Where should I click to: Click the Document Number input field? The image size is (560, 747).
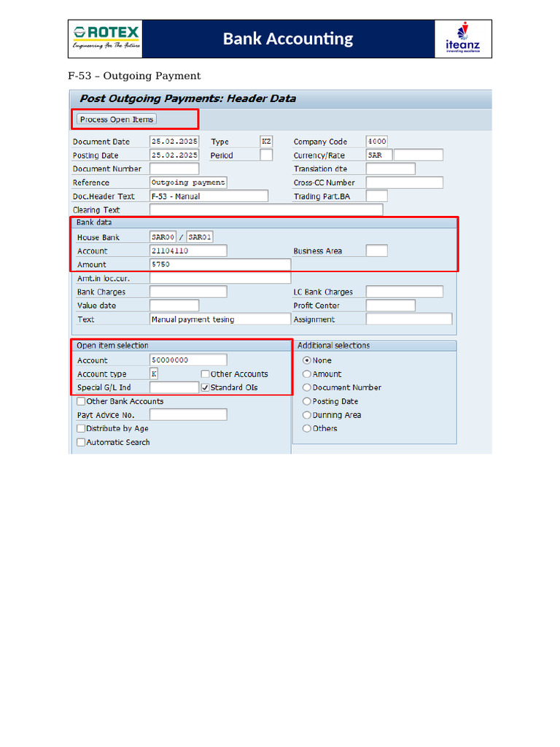click(x=174, y=169)
